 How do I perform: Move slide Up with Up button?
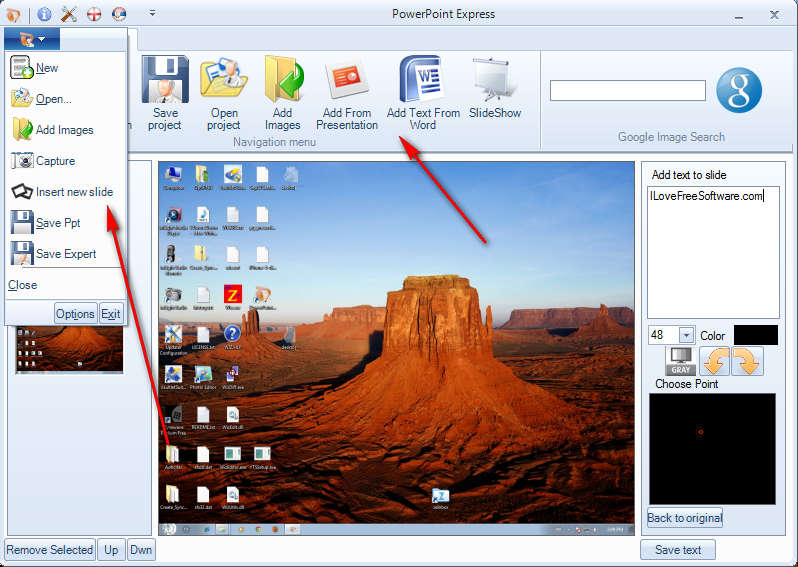pyautogui.click(x=111, y=550)
